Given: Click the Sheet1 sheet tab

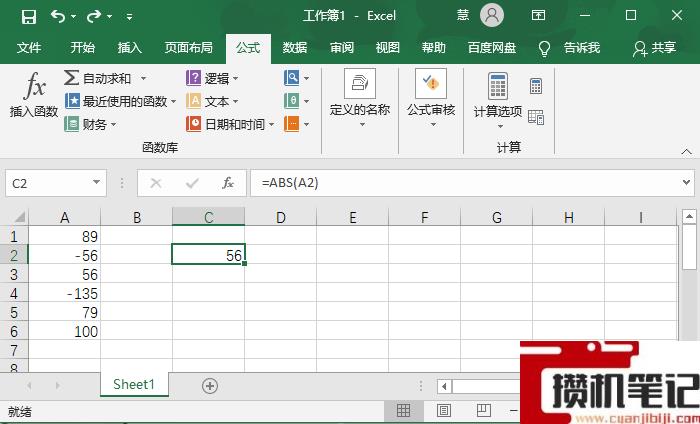Looking at the screenshot, I should (x=134, y=384).
